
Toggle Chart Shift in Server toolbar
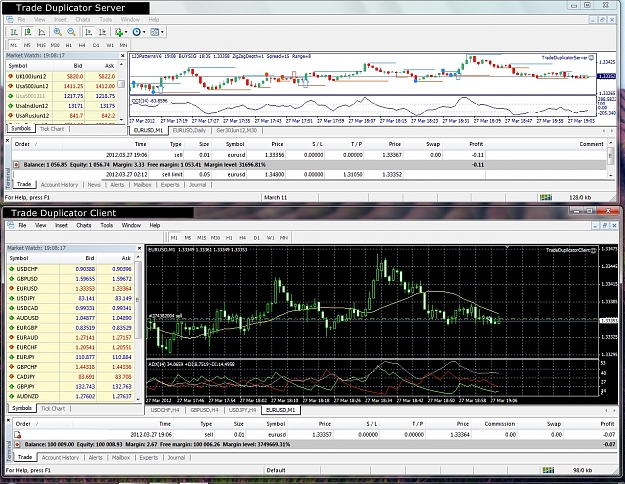(x=102, y=32)
